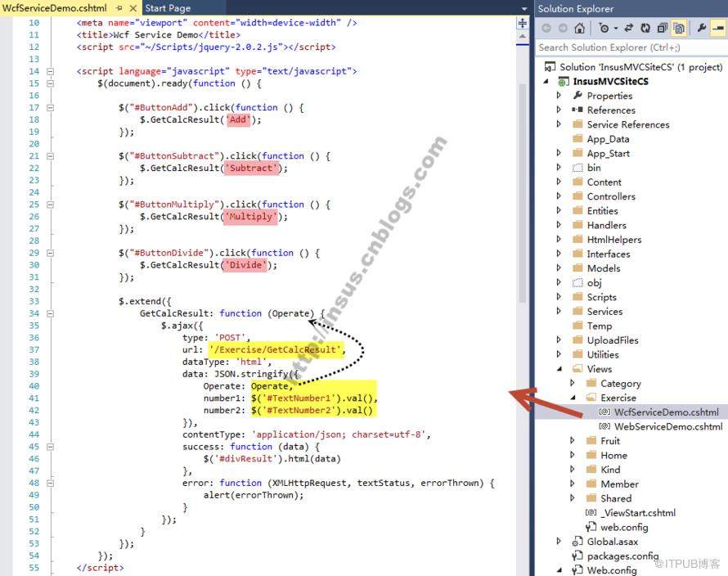Image resolution: width=728 pixels, height=576 pixels.
Task: Expand the Models folder arrow
Action: 559,268
